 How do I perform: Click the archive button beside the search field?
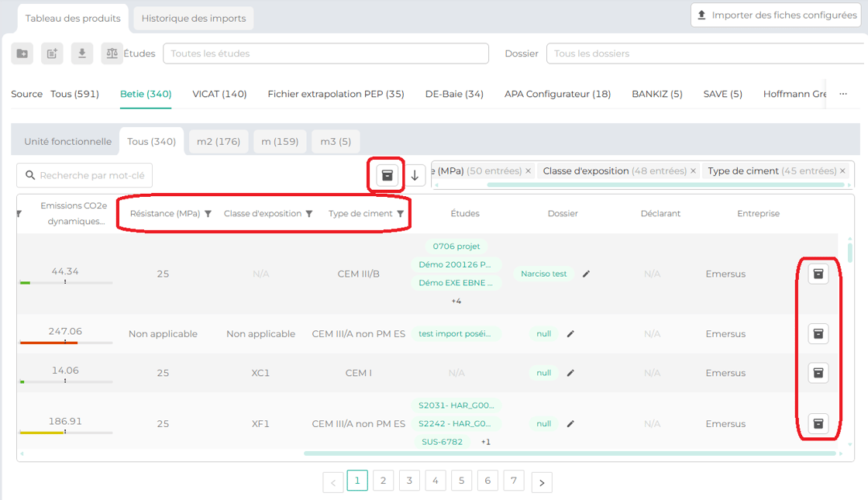coord(387,175)
